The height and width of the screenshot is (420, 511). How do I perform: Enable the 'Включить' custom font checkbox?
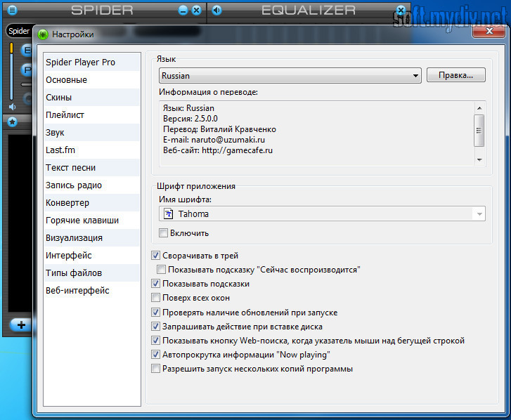(x=163, y=232)
